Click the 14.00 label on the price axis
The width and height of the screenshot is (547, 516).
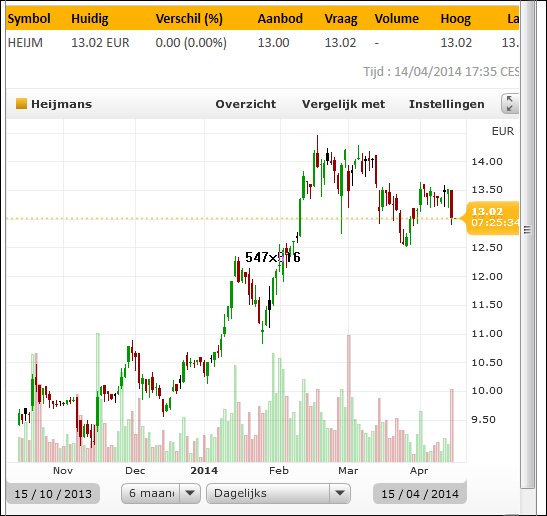click(x=487, y=162)
